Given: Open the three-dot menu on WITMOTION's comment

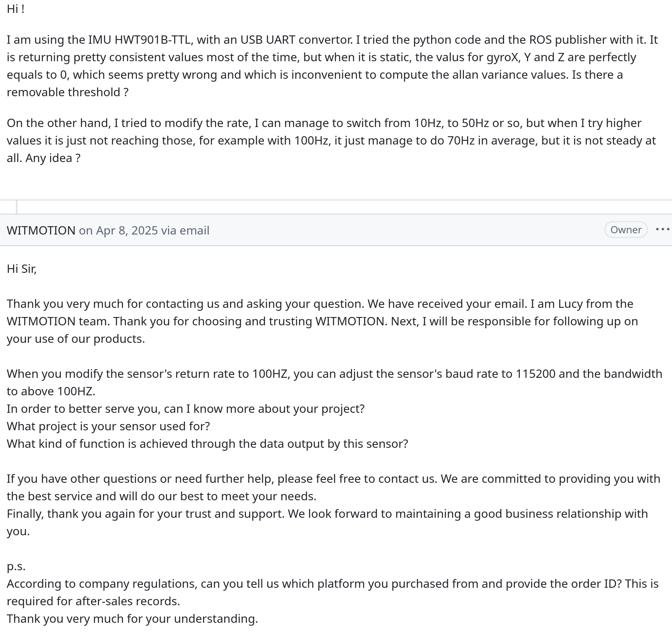Looking at the screenshot, I should pyautogui.click(x=662, y=230).
